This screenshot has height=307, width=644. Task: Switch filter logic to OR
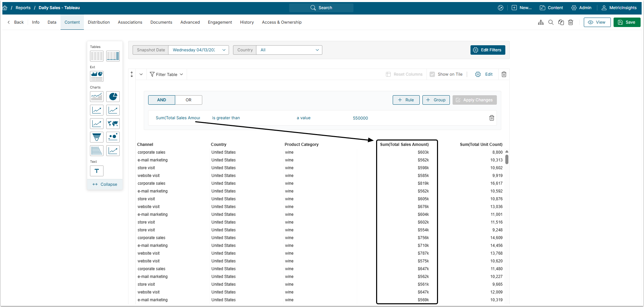188,100
